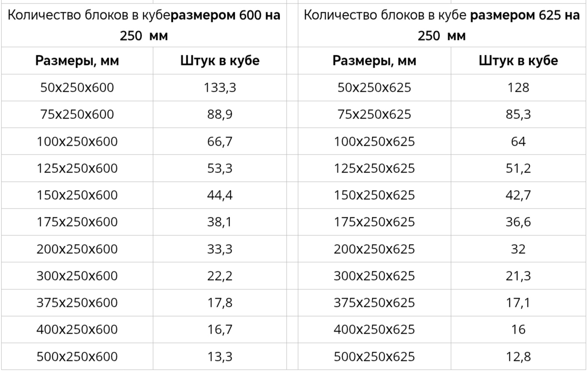Click the cell 500х250х600
The image size is (588, 371).
[x=77, y=357]
